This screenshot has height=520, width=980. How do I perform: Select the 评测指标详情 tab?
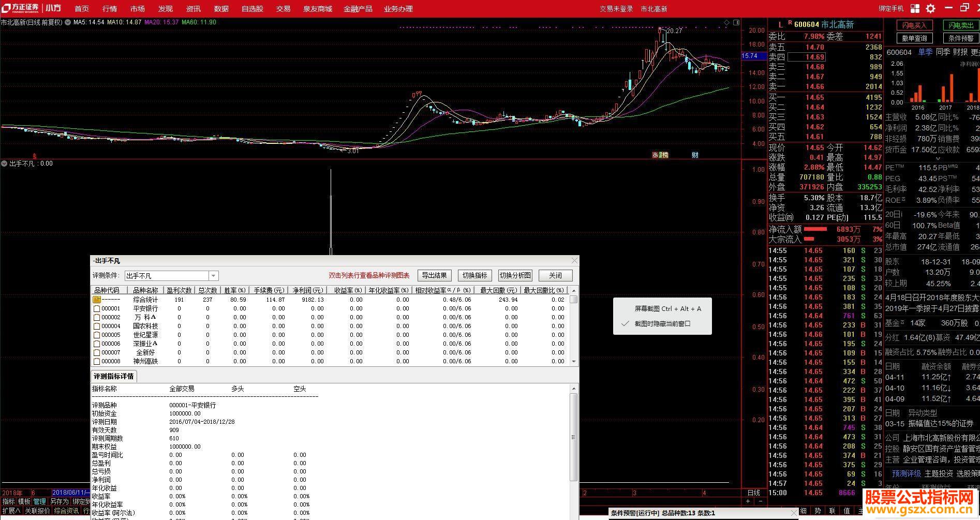point(114,376)
